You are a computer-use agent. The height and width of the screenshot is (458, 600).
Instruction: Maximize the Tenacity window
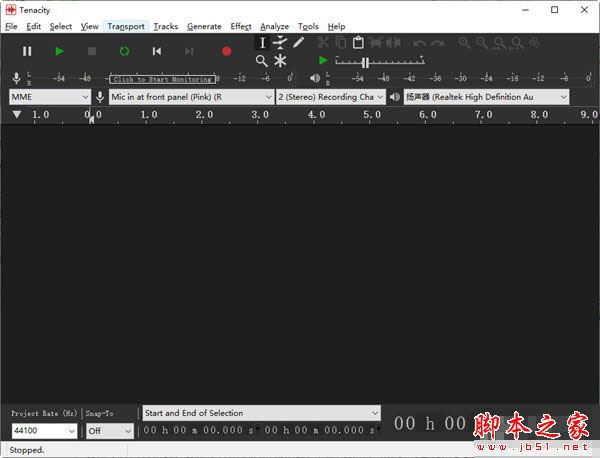[554, 10]
